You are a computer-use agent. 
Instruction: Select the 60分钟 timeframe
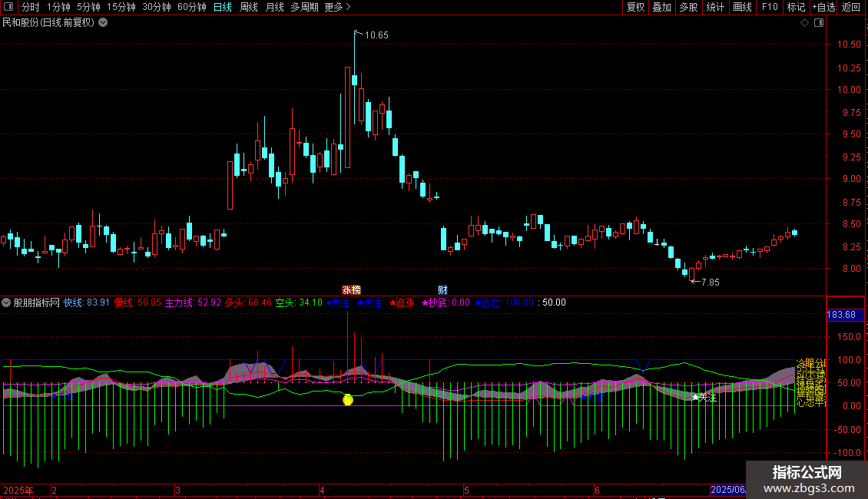pos(192,7)
